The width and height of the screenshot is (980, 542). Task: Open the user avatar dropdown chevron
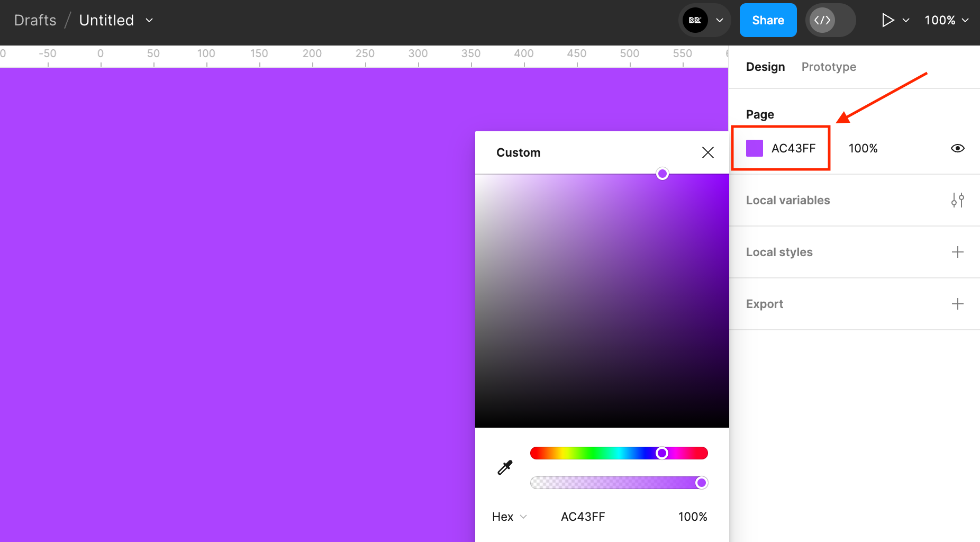720,20
